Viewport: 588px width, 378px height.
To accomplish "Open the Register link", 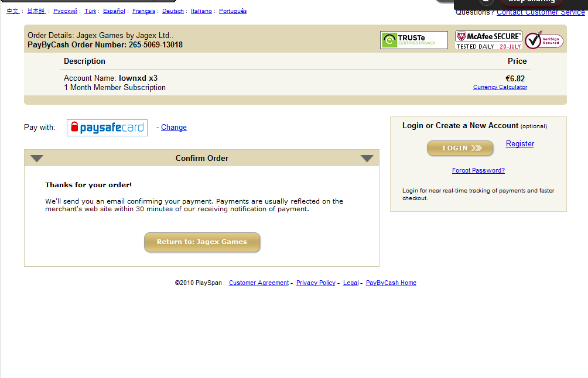I will pos(519,143).
